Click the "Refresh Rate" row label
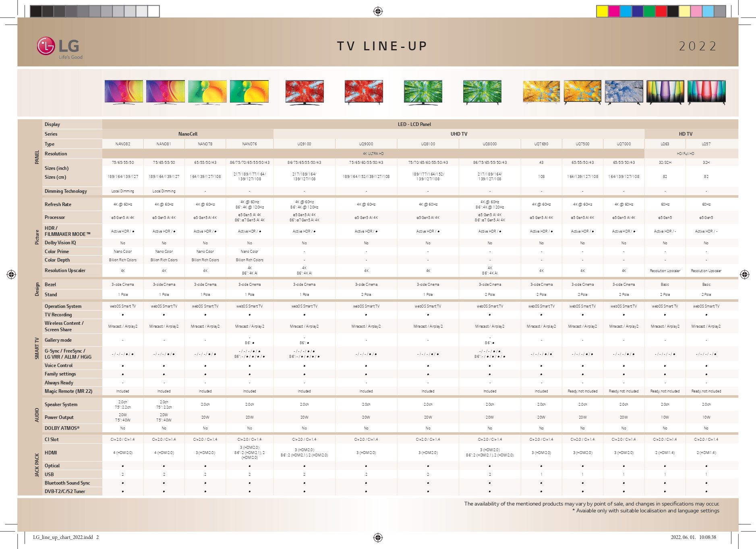 click(x=58, y=204)
